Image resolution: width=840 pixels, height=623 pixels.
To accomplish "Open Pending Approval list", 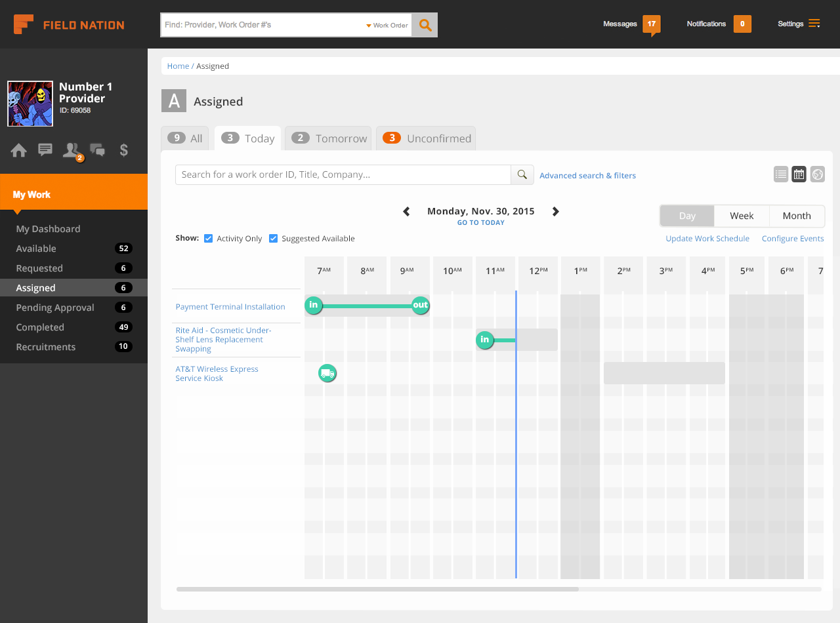I will click(73, 308).
